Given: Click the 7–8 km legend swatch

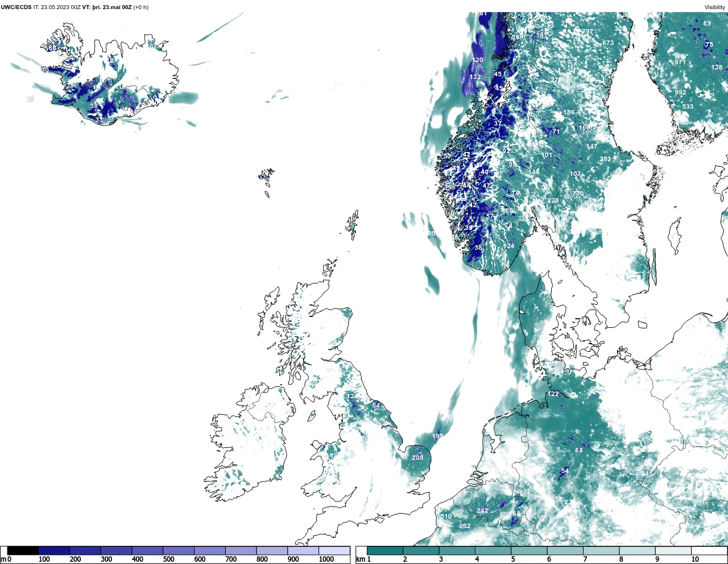Looking at the screenshot, I should coord(601,551).
